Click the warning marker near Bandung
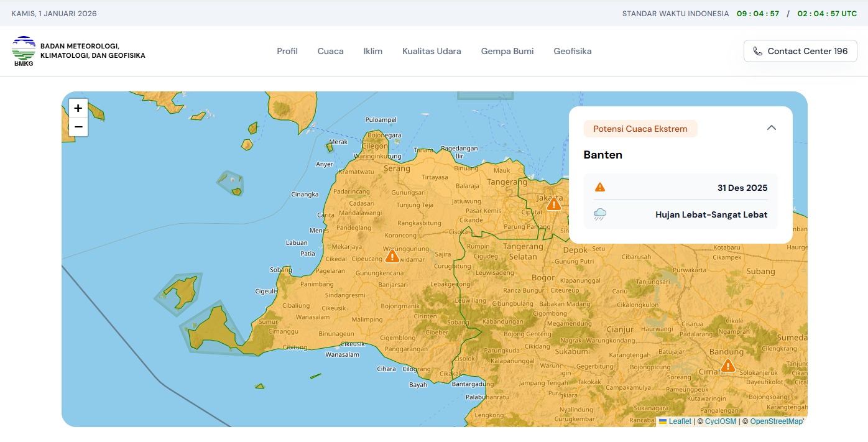This screenshot has height=442, width=868. click(x=727, y=366)
